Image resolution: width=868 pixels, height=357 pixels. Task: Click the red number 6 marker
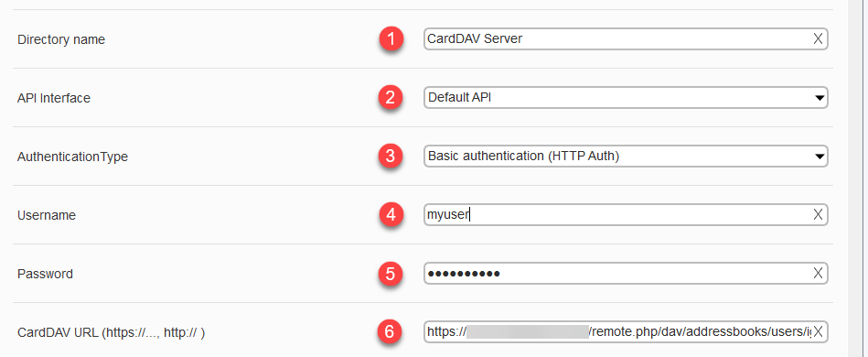391,332
